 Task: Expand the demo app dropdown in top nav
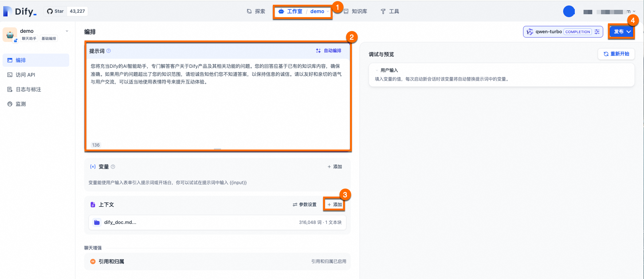coord(320,11)
